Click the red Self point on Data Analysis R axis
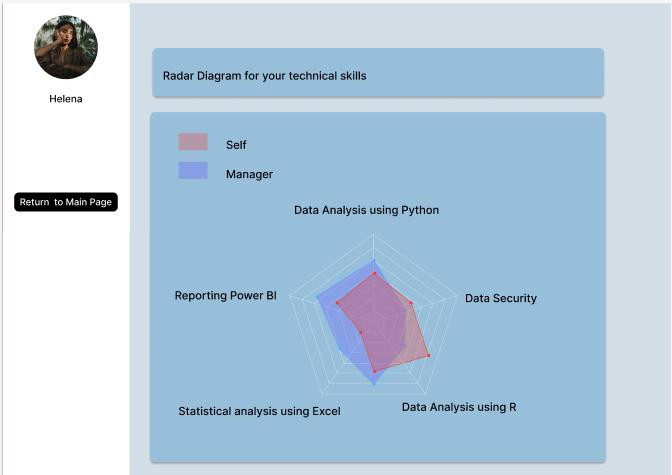 pyautogui.click(x=428, y=355)
